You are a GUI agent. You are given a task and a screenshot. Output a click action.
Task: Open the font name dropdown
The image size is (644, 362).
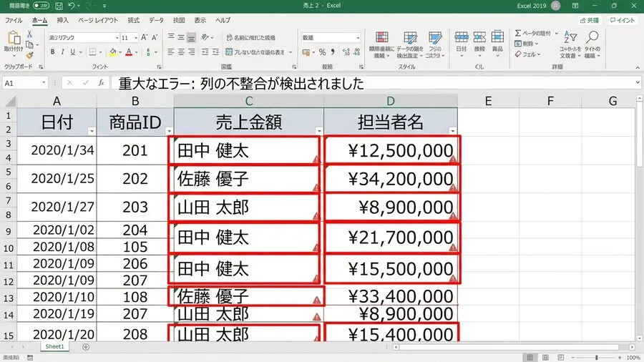coord(117,38)
